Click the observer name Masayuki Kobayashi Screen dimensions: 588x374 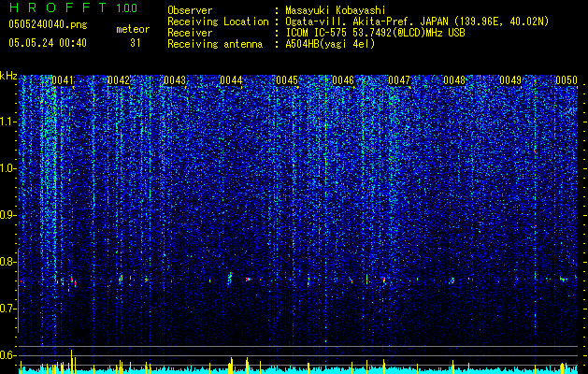click(336, 11)
